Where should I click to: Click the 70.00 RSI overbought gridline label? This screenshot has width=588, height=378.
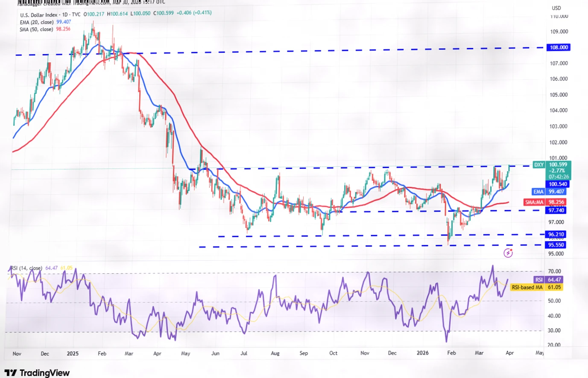coord(555,270)
